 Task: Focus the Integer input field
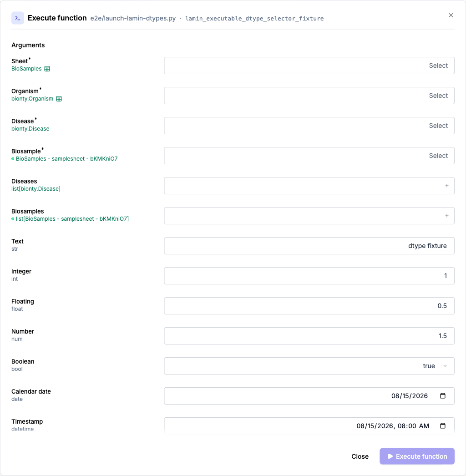tap(309, 276)
